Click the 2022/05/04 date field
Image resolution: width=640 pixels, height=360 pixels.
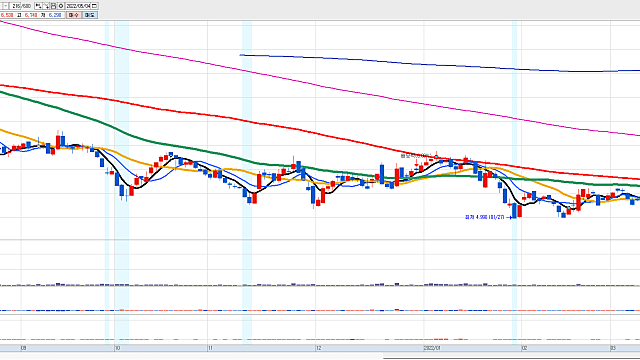pyautogui.click(x=78, y=6)
